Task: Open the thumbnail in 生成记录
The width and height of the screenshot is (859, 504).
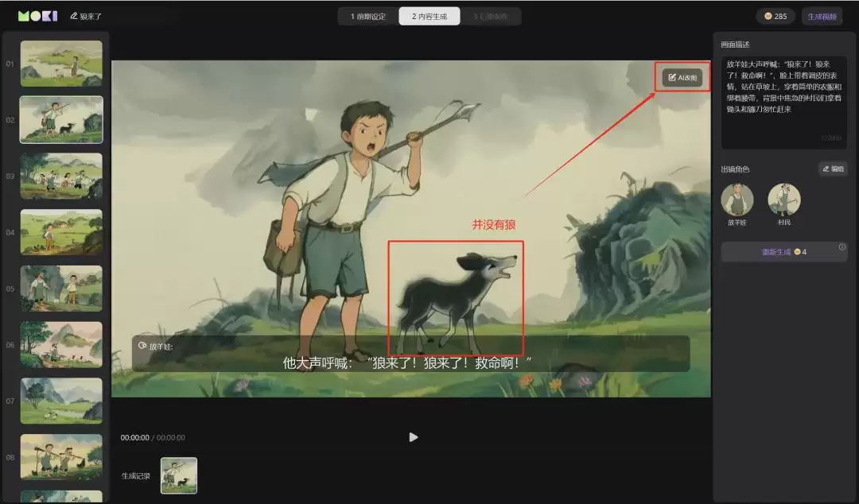Action: [x=177, y=475]
